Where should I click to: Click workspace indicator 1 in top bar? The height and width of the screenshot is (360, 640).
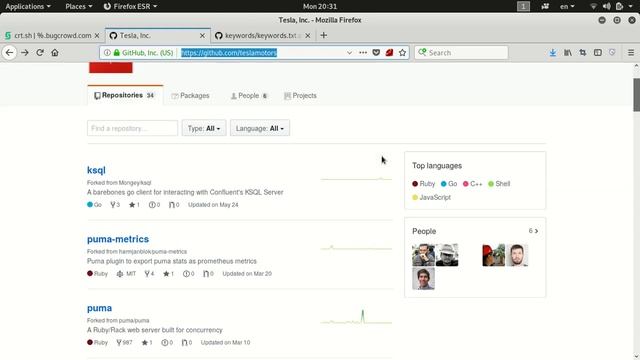(x=523, y=6)
